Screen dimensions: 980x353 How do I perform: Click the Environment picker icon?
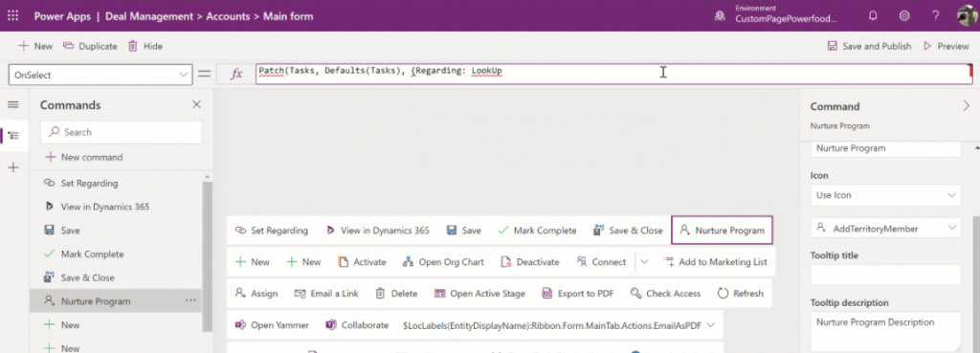tap(720, 16)
